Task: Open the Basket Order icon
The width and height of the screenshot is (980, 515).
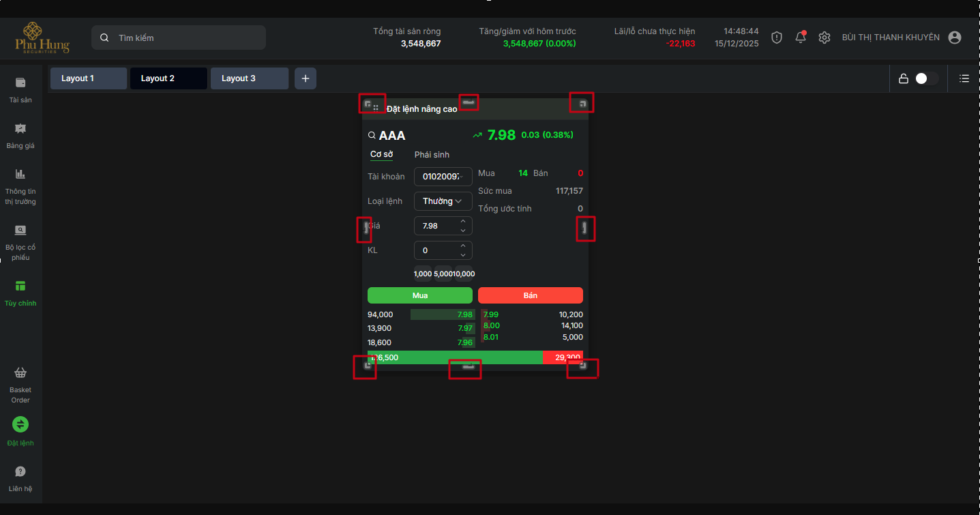Action: tap(20, 373)
